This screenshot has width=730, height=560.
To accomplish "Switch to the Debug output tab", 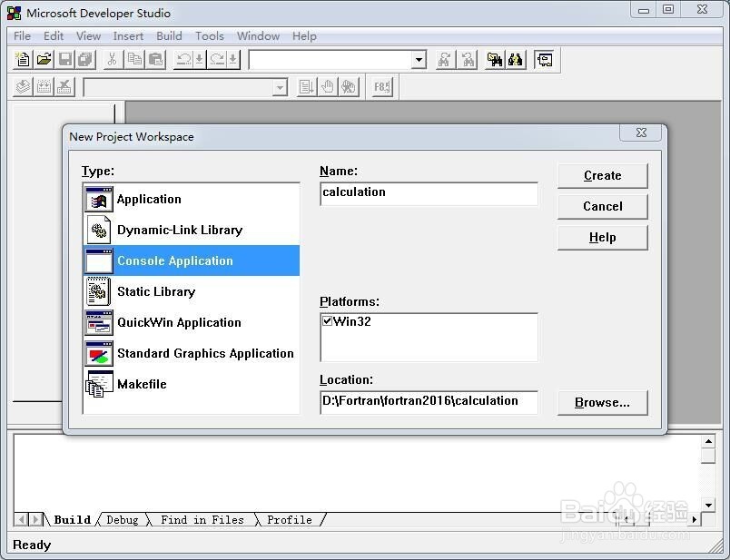I will click(123, 519).
